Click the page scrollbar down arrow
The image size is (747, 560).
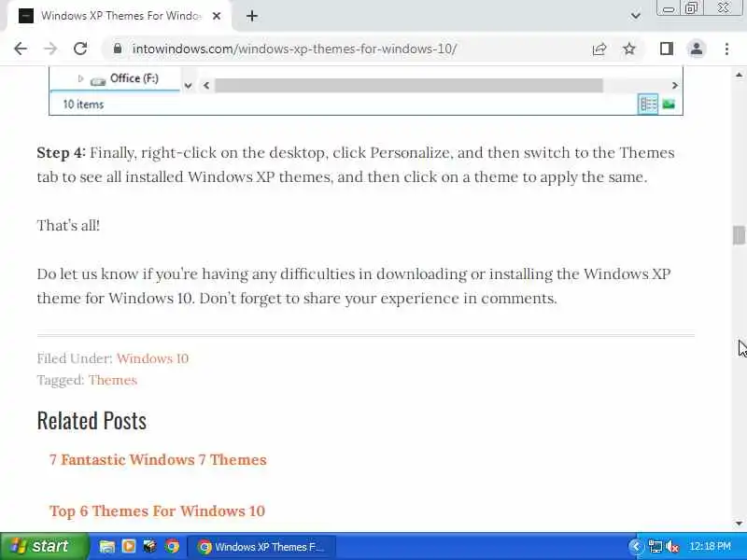(x=739, y=524)
